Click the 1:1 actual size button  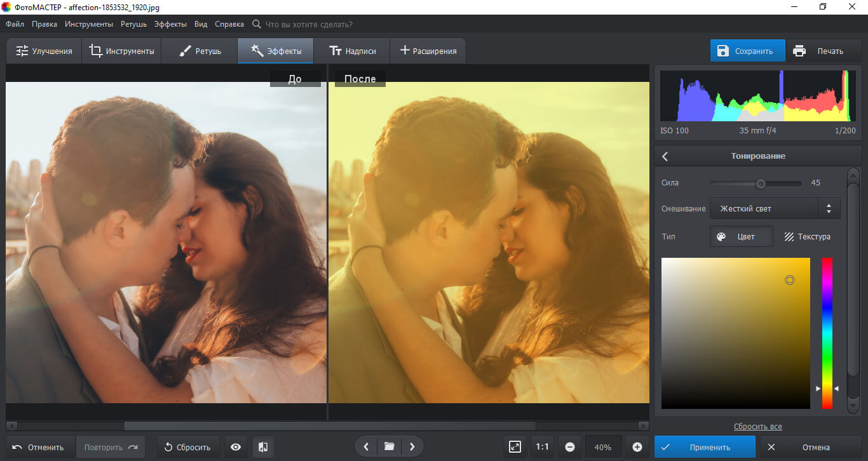542,447
